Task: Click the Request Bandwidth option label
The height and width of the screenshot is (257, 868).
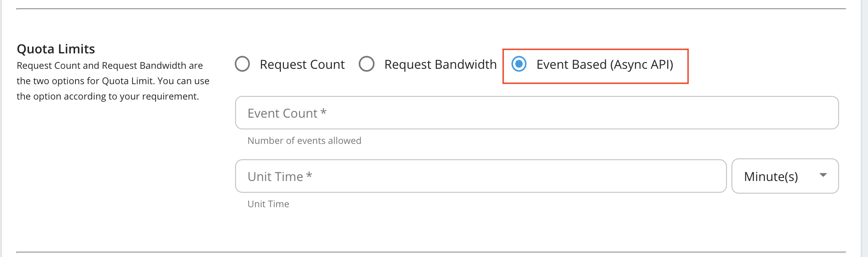Action: coord(440,65)
